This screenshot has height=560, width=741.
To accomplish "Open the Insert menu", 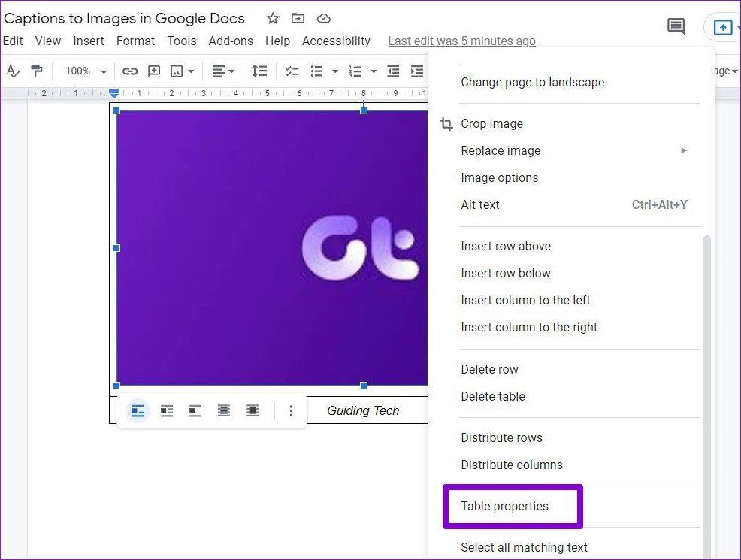I will 89,41.
